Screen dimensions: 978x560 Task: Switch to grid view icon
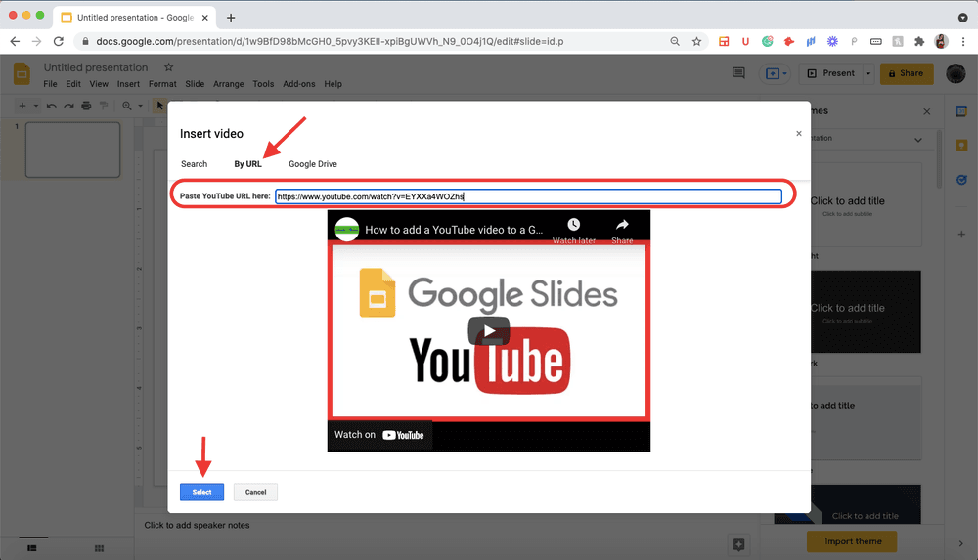(99, 548)
